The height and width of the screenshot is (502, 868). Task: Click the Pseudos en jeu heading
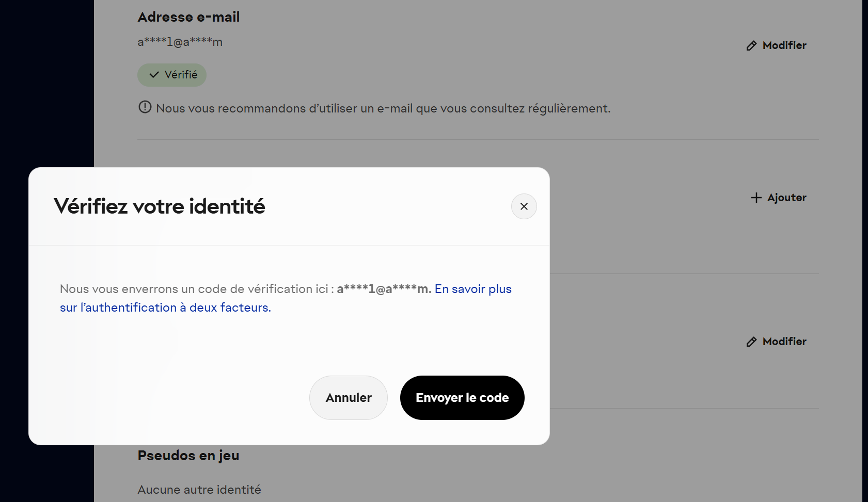coord(188,456)
